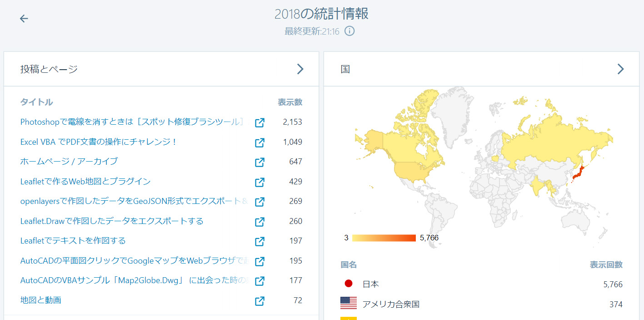Open external link icon for ホームページ / アーカイブ
The image size is (644, 320).
click(x=260, y=162)
